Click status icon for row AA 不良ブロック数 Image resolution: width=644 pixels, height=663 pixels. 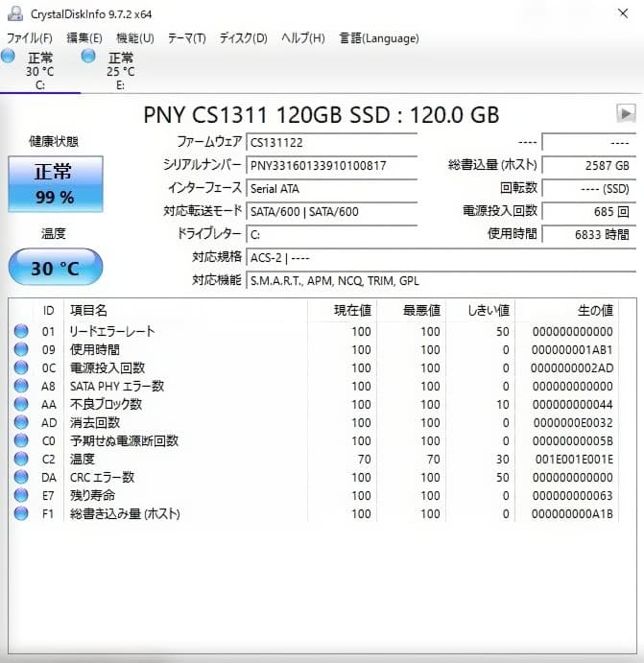pos(21,404)
